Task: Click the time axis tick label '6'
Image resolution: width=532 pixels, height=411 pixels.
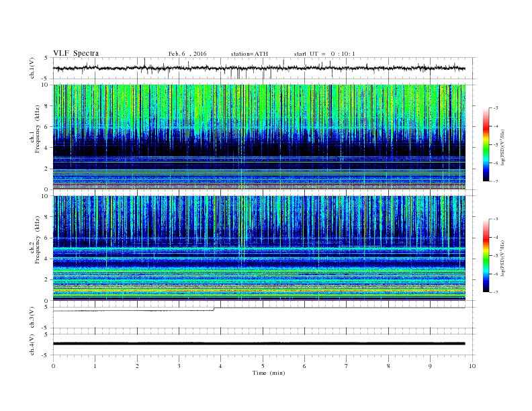Action: [304, 366]
